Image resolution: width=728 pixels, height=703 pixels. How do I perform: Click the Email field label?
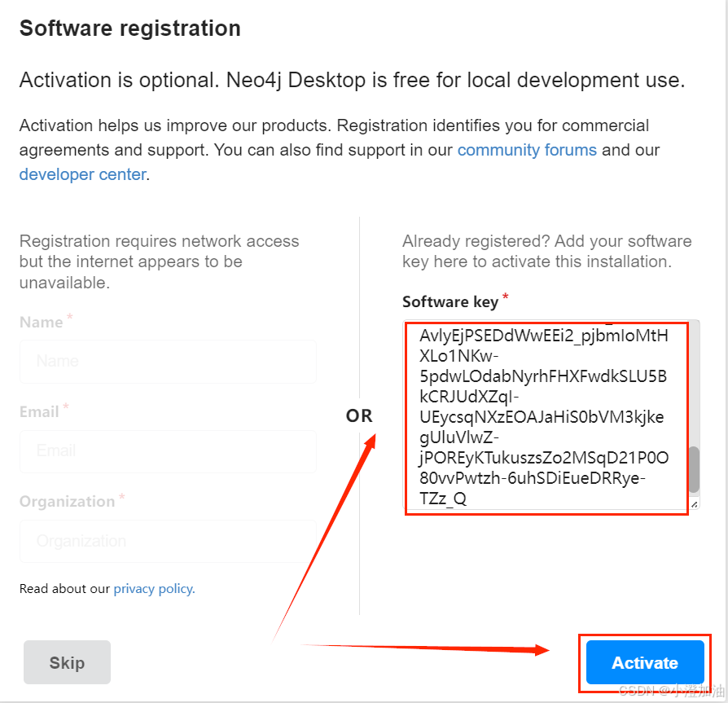tap(37, 411)
